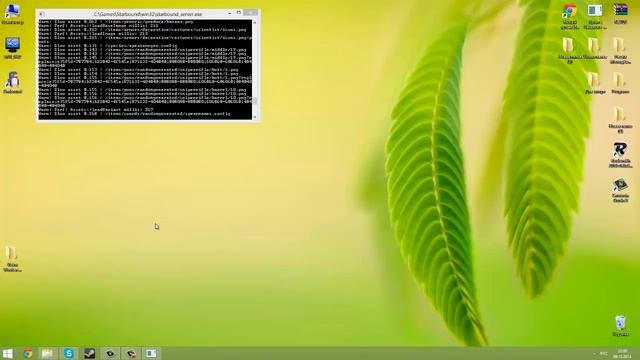Select the desktop shortcut directly below the R logo
This screenshot has height=360, width=640.
coord(620,190)
